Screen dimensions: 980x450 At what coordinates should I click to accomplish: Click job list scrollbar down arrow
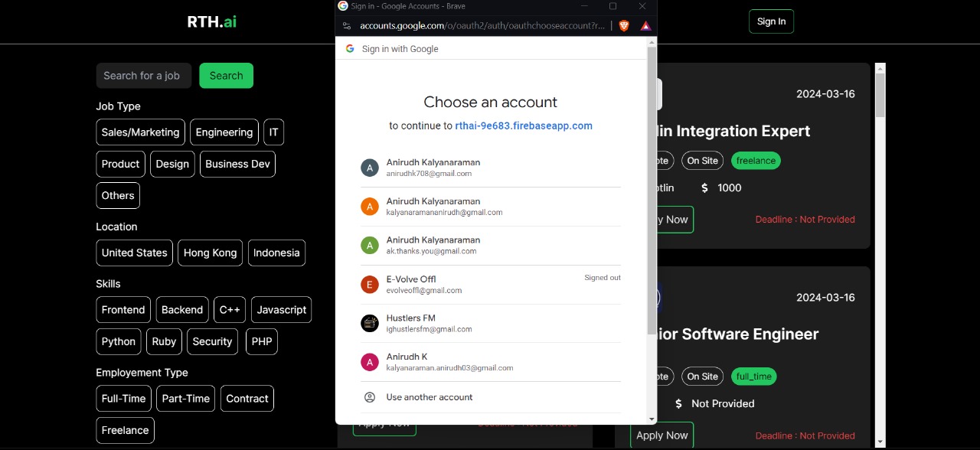pyautogui.click(x=880, y=442)
